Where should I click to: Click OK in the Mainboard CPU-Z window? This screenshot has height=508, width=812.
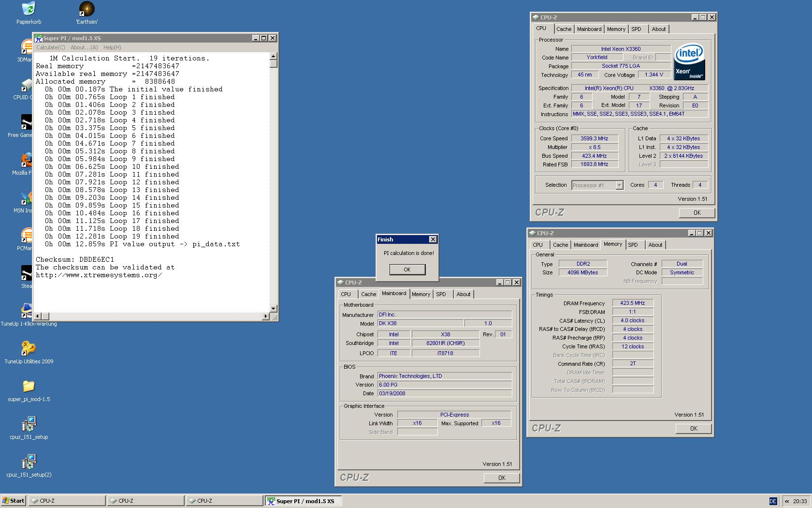(x=502, y=478)
